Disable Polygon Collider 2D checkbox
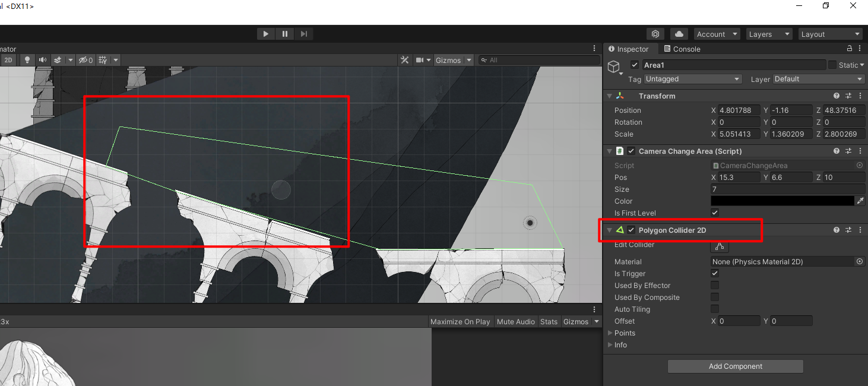This screenshot has height=386, width=868. point(632,230)
